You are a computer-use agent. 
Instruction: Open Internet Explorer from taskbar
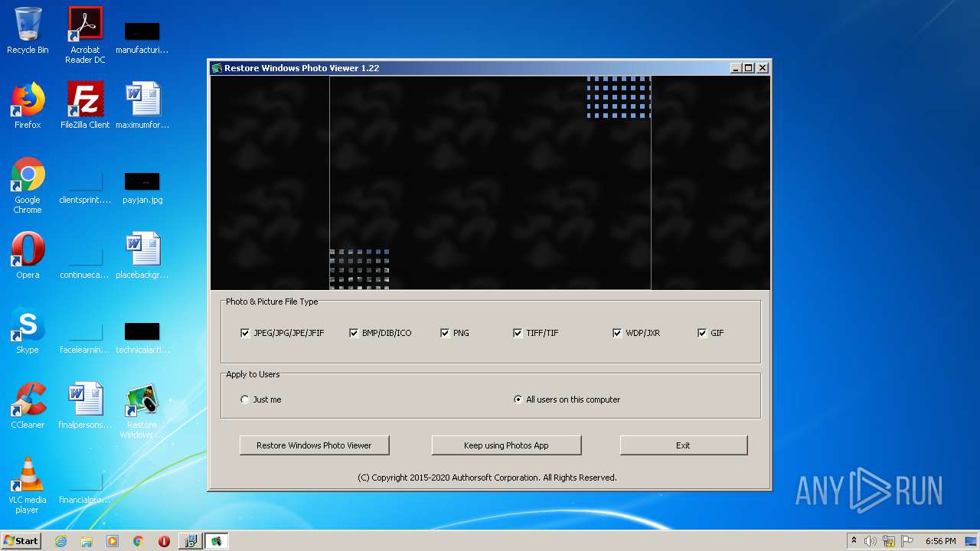[x=60, y=541]
